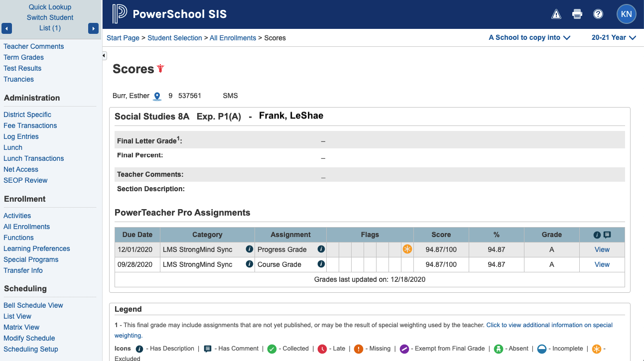This screenshot has height=361, width=644.
Task: Click the Collected green check legend icon
Action: (x=272, y=349)
